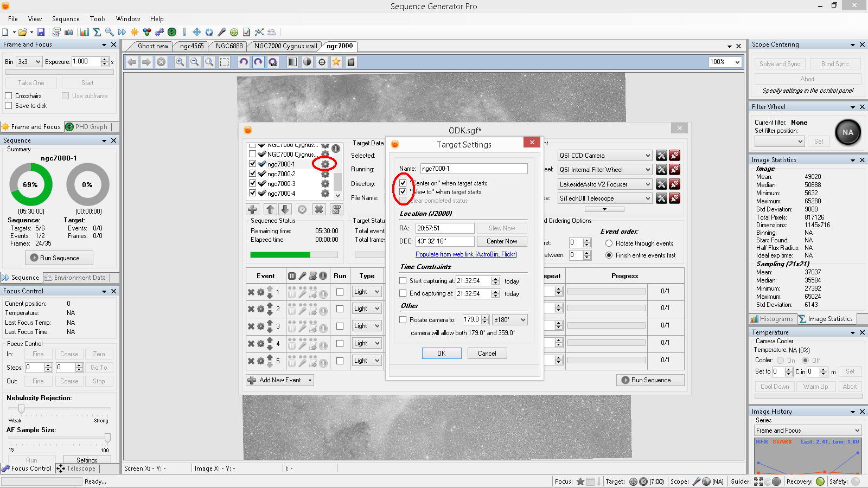The image size is (868, 488).
Task: Open the Type dropdown for event 1
Action: click(367, 292)
